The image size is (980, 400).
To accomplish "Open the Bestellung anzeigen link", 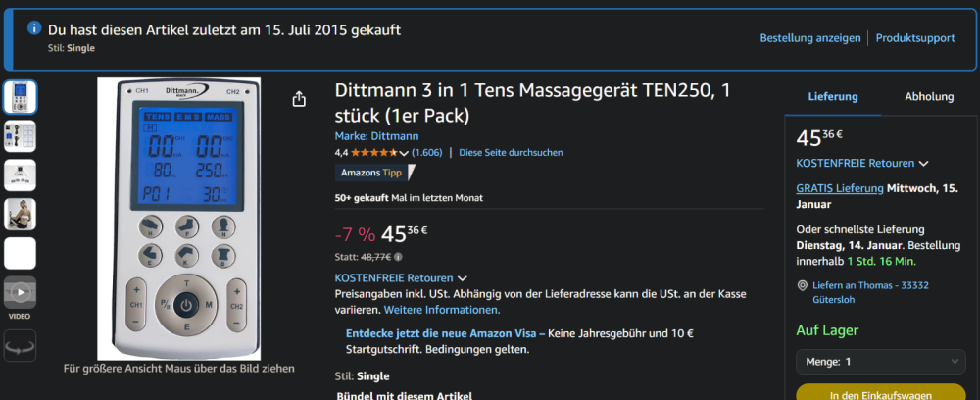I will [809, 38].
